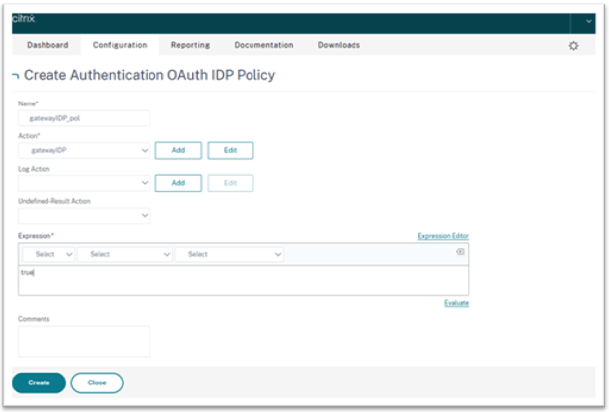Click into the Comments text box
Image resolution: width=609 pixels, height=412 pixels.
point(84,341)
